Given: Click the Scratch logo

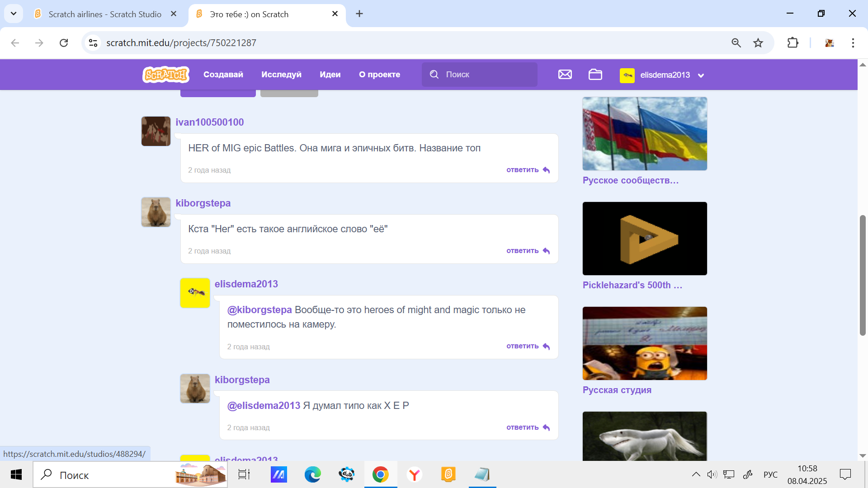Looking at the screenshot, I should pos(165,75).
